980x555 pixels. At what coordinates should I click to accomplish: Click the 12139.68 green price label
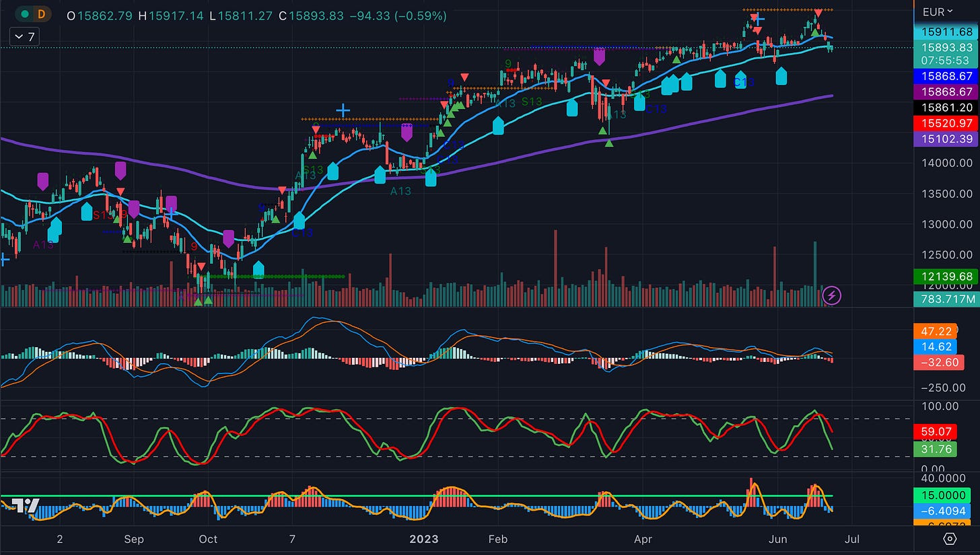tap(947, 276)
